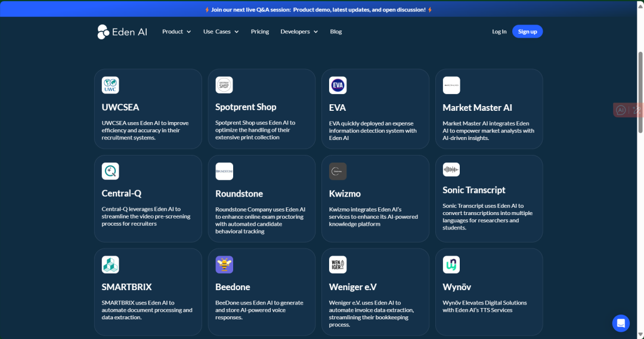The width and height of the screenshot is (644, 339).
Task: Click the lightning bolt before the banner text
Action: tap(207, 10)
